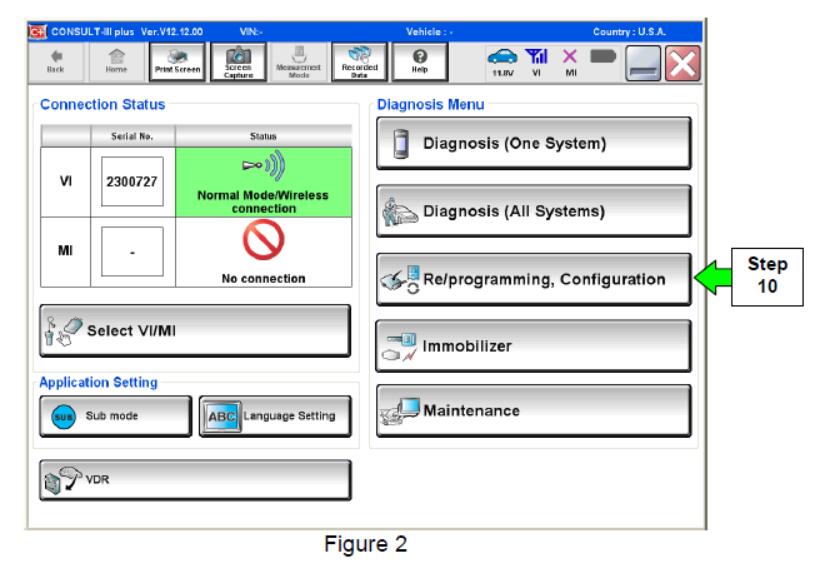This screenshot has width=817, height=565.
Task: Click the MI row label
Action: pos(66,251)
